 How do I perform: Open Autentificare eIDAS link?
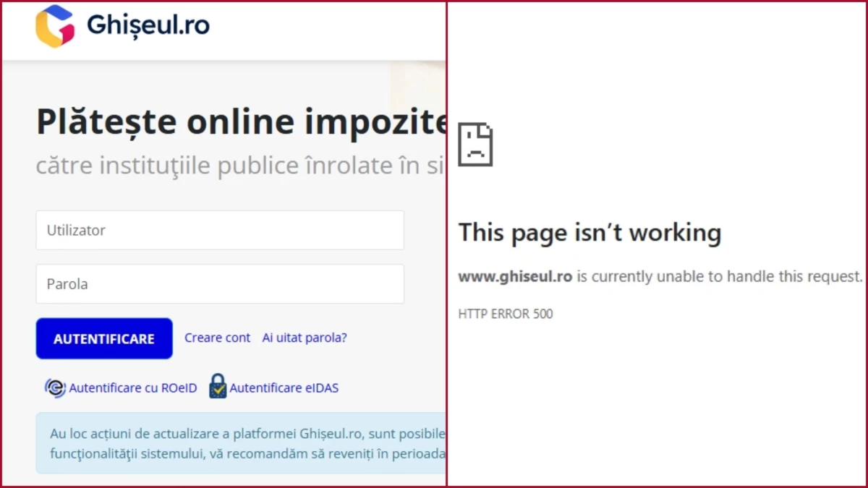click(284, 388)
